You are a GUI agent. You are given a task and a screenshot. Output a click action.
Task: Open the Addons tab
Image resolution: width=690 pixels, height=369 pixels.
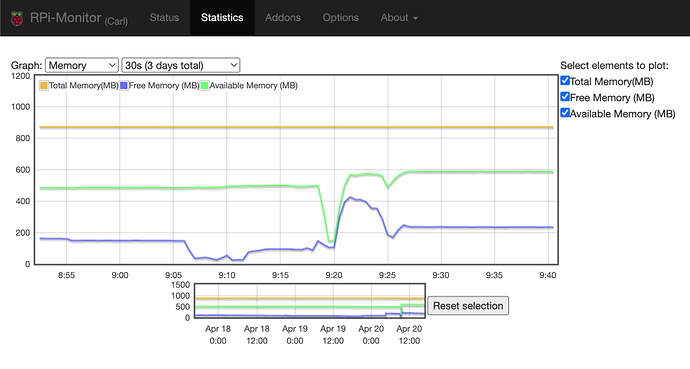283,18
